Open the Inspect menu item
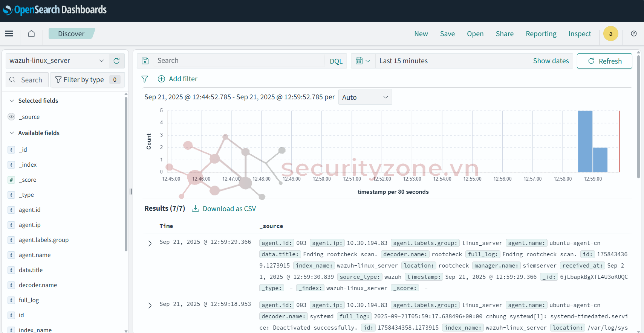 580,34
